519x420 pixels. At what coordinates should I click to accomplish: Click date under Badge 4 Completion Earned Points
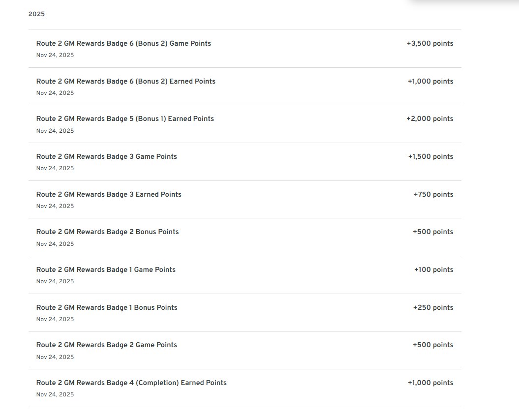click(55, 394)
